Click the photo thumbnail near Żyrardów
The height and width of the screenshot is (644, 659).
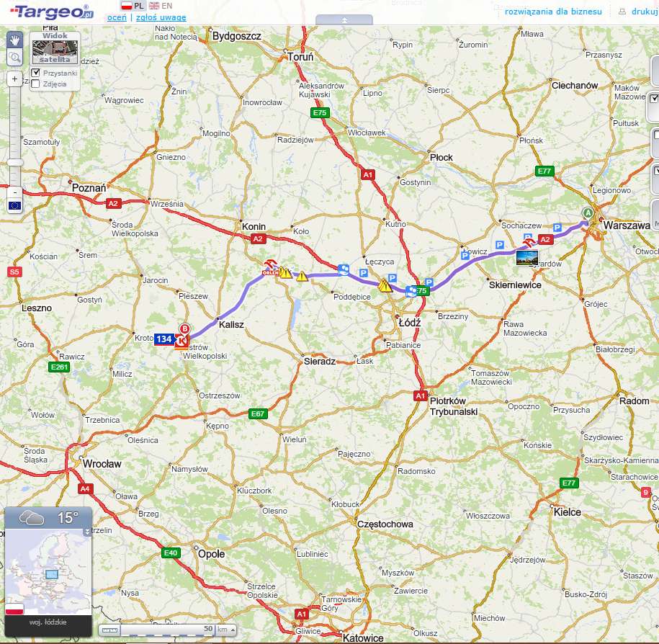527,257
